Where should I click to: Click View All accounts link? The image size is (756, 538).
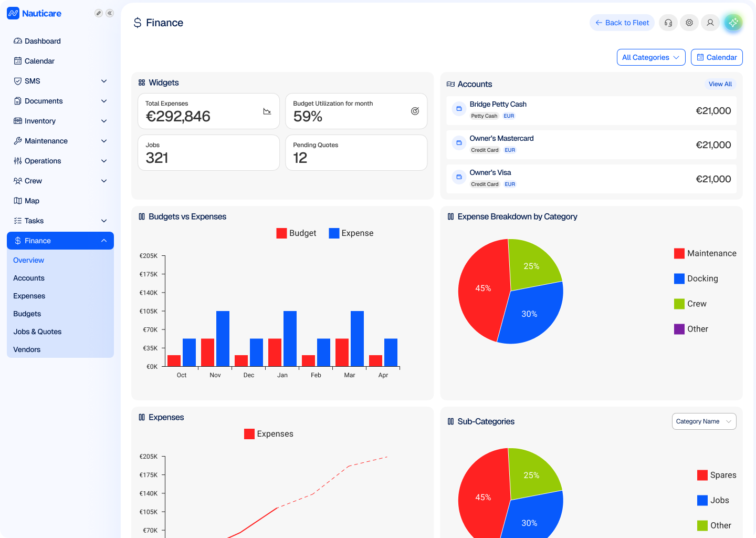pos(720,84)
